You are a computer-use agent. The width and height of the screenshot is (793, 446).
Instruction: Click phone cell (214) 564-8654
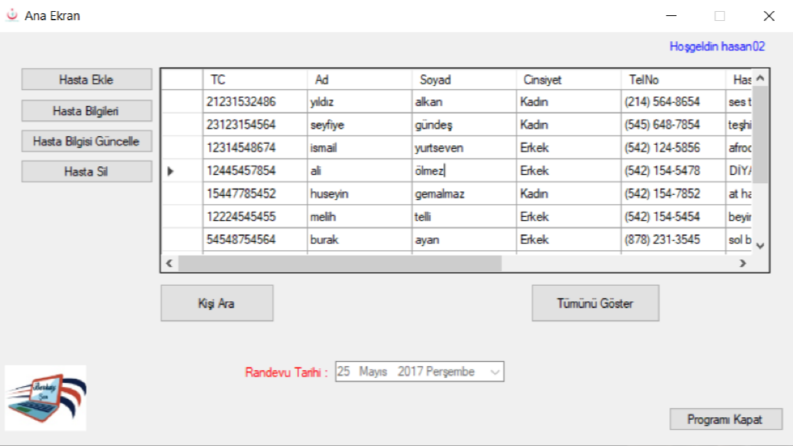(x=673, y=102)
